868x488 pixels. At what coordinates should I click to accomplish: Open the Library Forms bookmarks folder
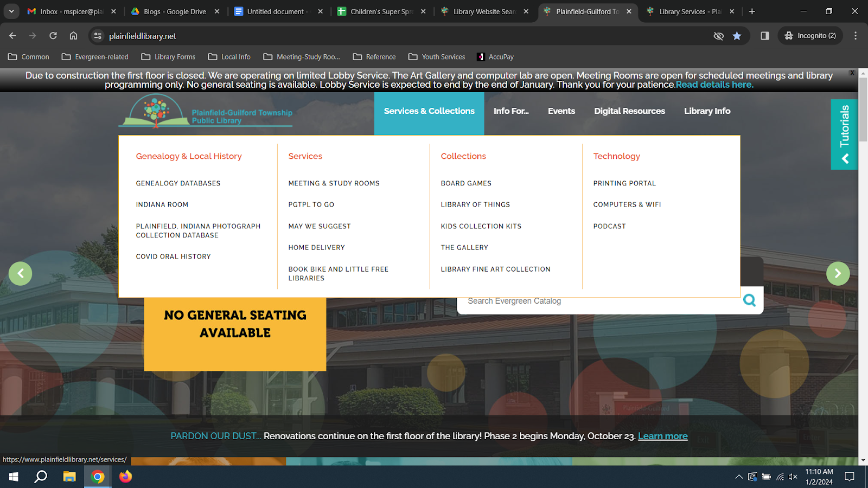168,57
